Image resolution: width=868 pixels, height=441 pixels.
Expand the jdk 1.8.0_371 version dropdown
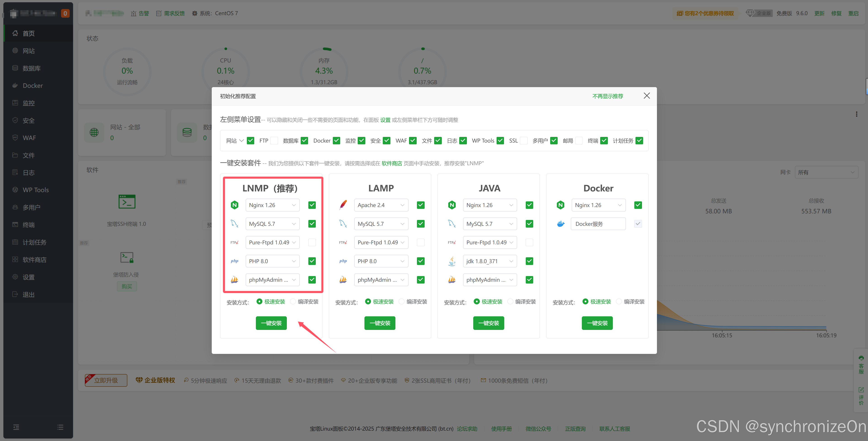(490, 261)
